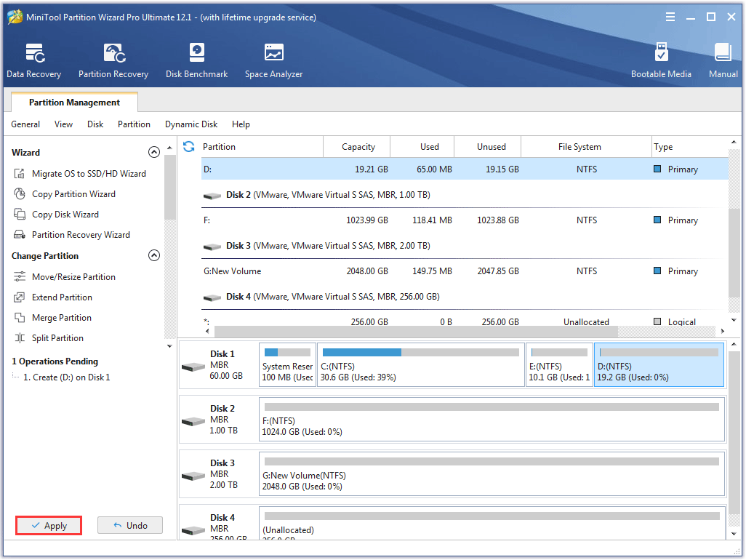Select the unallocated 256.00 GB row
The image size is (746, 560).
pos(465,321)
